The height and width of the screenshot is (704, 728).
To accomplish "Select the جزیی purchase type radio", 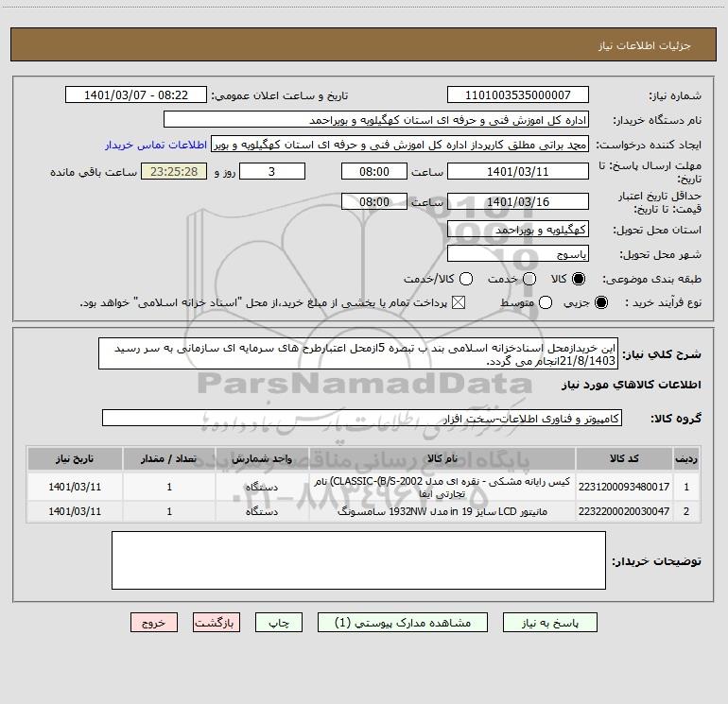I will click(x=600, y=302).
